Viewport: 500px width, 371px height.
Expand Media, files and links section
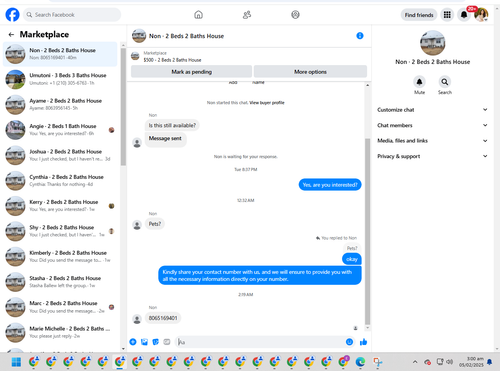tap(432, 141)
